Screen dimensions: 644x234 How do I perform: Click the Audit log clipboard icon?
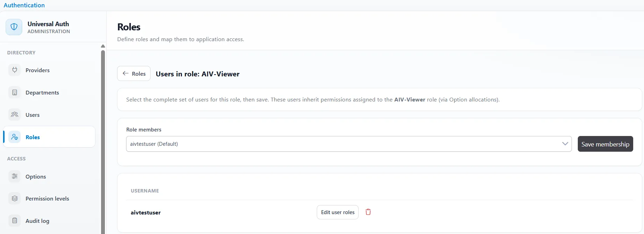point(15,221)
